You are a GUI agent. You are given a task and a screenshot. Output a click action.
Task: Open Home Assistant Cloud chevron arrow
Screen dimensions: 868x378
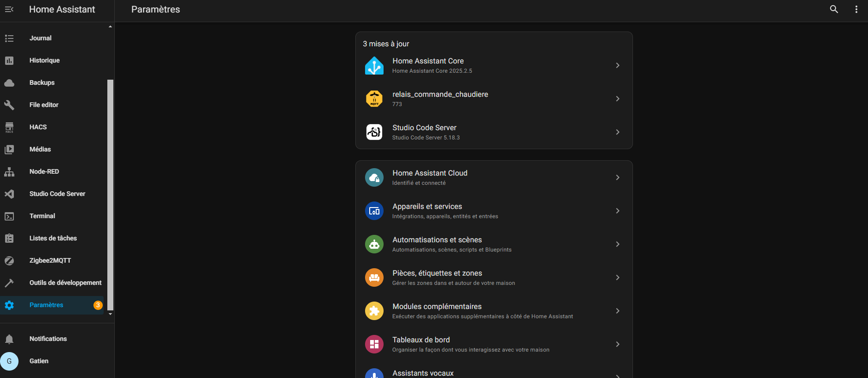point(618,177)
